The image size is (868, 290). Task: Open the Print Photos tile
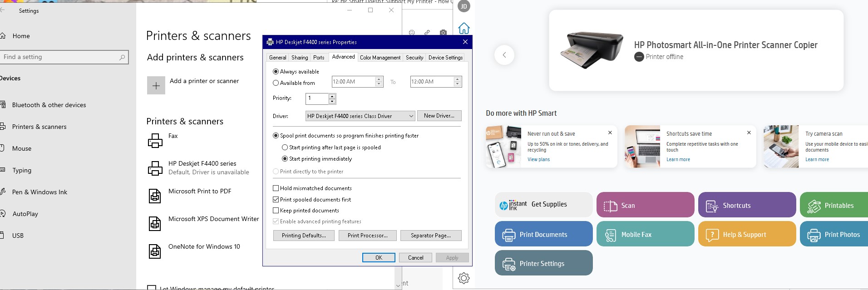tap(834, 234)
